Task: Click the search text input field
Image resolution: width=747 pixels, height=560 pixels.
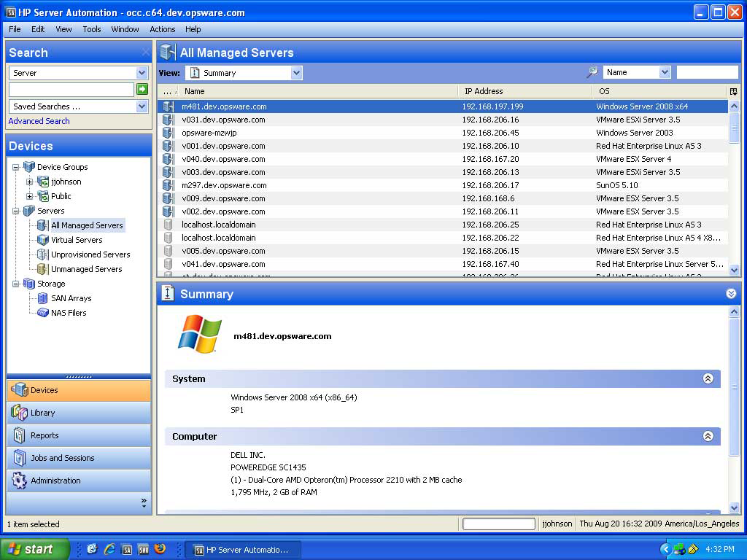Action: [x=71, y=90]
